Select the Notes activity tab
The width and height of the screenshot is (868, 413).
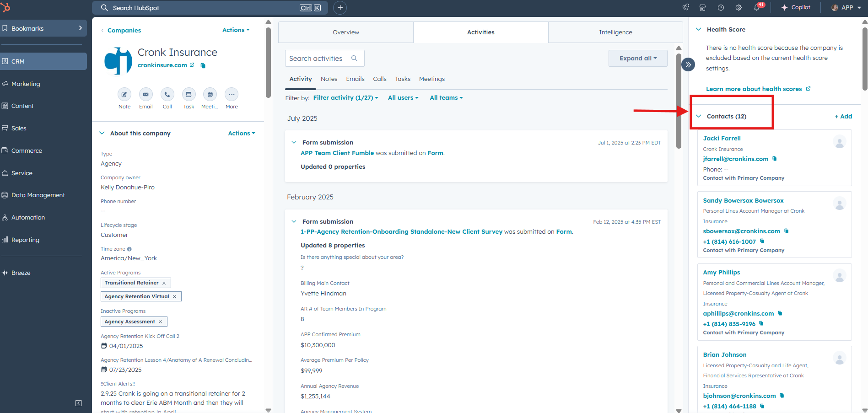click(x=329, y=79)
